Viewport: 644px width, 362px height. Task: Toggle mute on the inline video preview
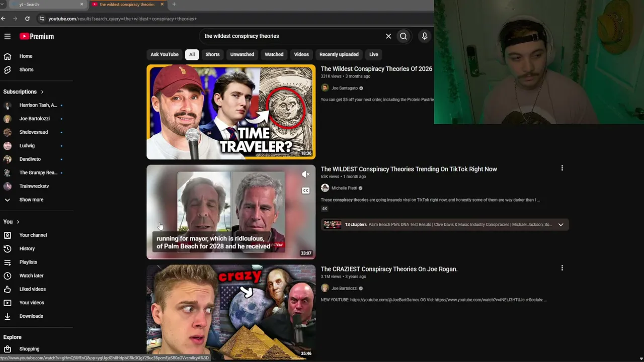(x=305, y=174)
